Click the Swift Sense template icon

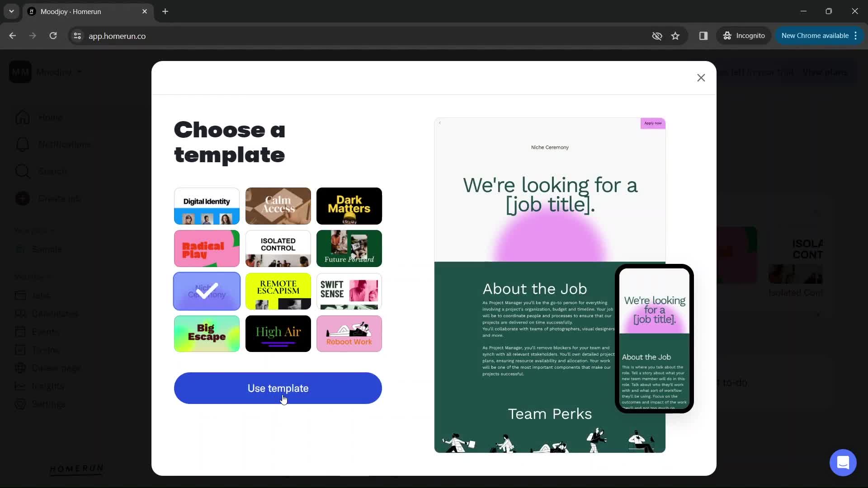[x=349, y=291]
